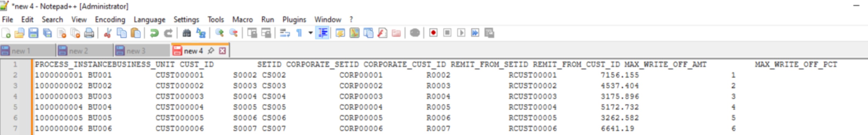
Task: Close the current document via toolbar icon
Action: pyautogui.click(x=61, y=33)
